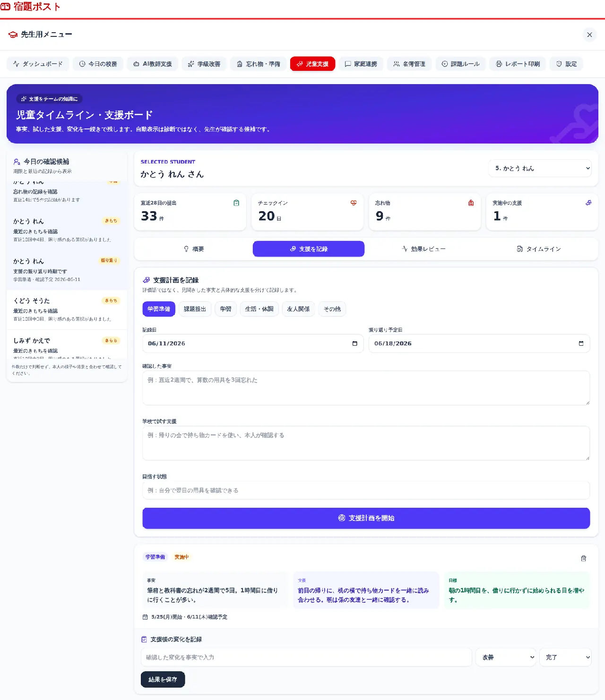605x700 pixels.
Task: Click the 記録日 date field
Action: (x=253, y=343)
